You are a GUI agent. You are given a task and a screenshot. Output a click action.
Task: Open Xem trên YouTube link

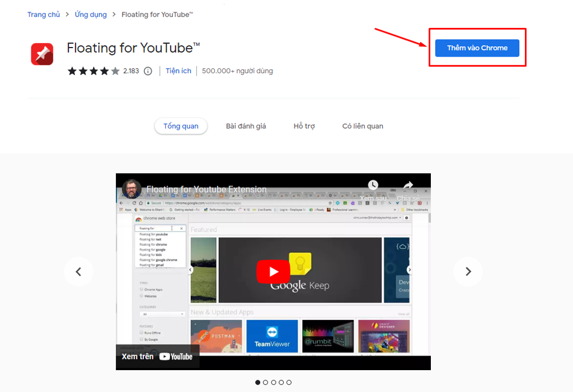pyautogui.click(x=157, y=357)
